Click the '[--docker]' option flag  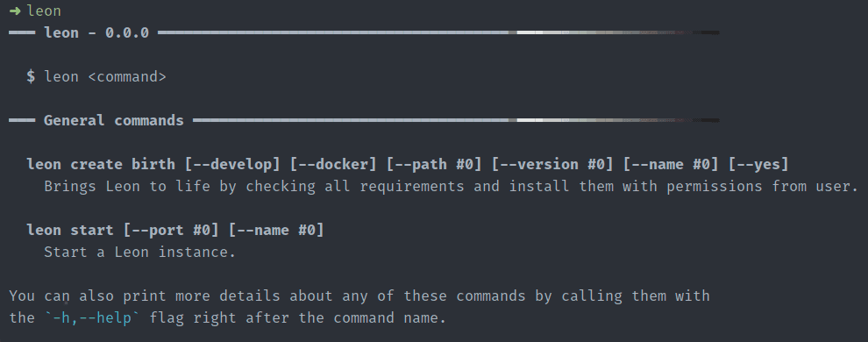[x=333, y=164]
